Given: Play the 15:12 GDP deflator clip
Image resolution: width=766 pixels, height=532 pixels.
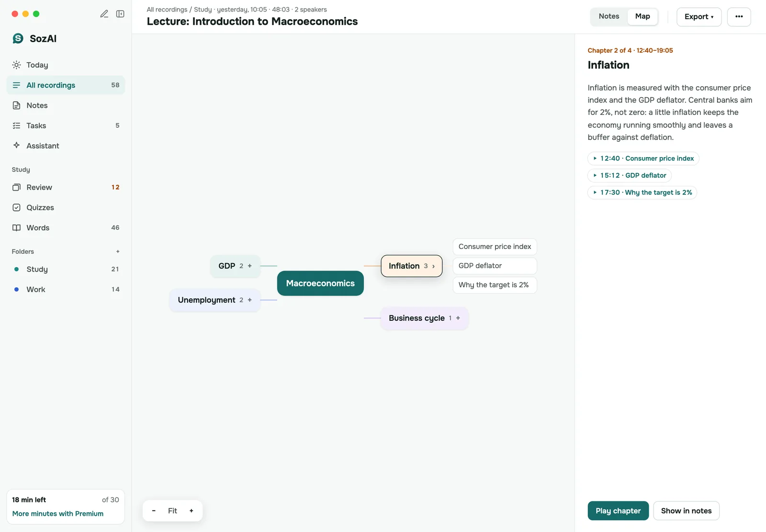Looking at the screenshot, I should coord(629,175).
